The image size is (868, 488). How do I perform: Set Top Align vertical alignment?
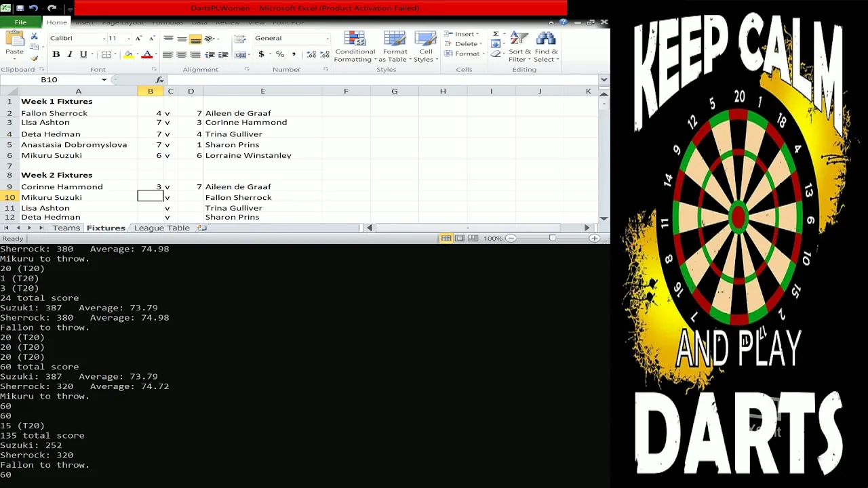pyautogui.click(x=168, y=39)
